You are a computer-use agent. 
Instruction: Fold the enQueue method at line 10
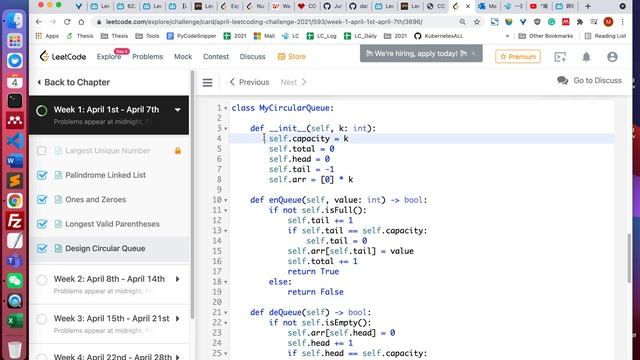click(226, 200)
